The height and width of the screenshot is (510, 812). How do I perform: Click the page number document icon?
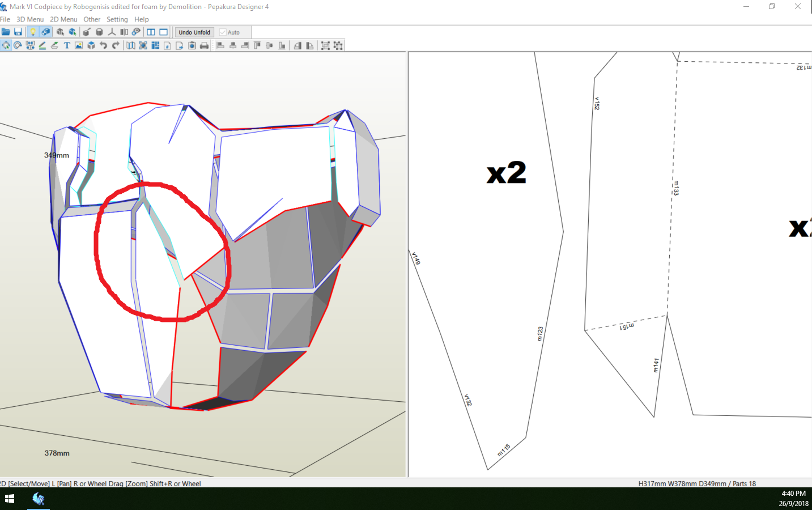click(x=167, y=45)
